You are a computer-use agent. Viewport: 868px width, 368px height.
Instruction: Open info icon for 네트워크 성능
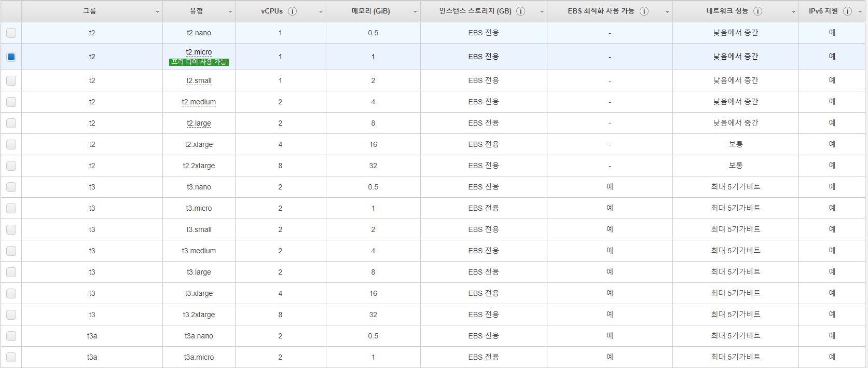(x=757, y=11)
